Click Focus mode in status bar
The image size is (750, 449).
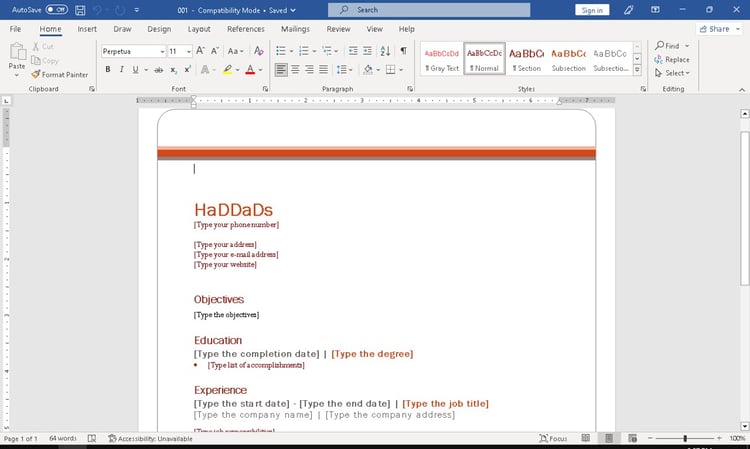pos(553,438)
